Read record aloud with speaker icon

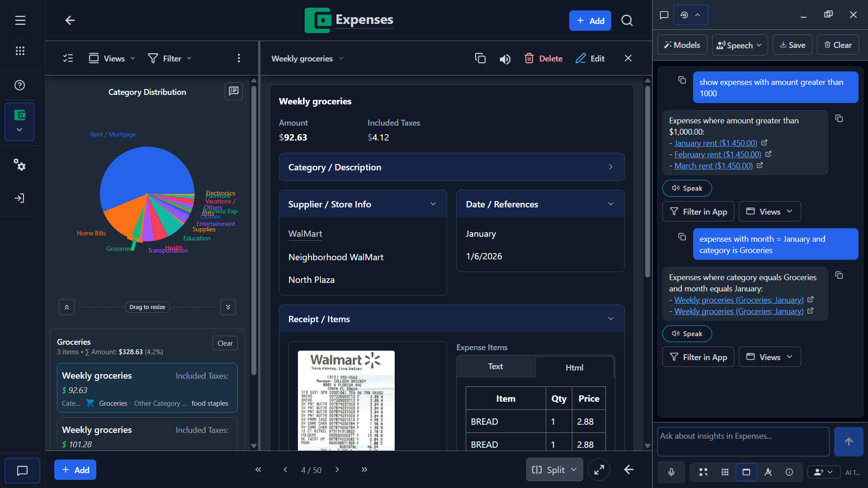click(505, 59)
